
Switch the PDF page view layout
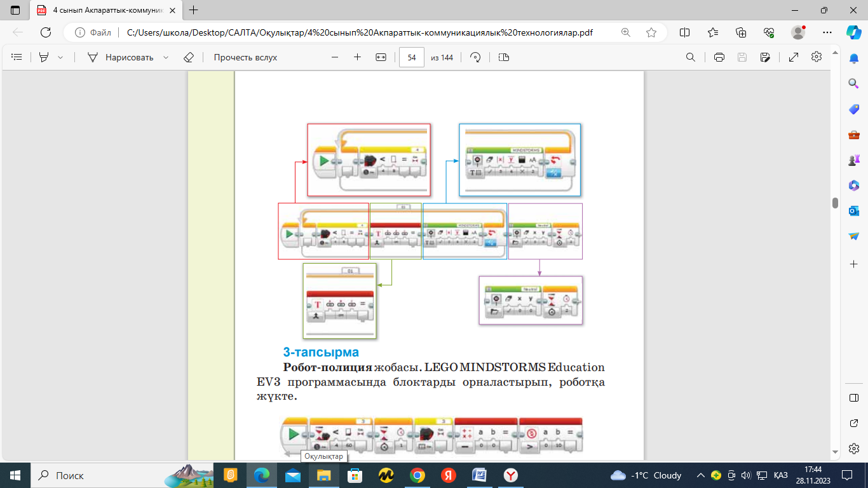point(504,57)
